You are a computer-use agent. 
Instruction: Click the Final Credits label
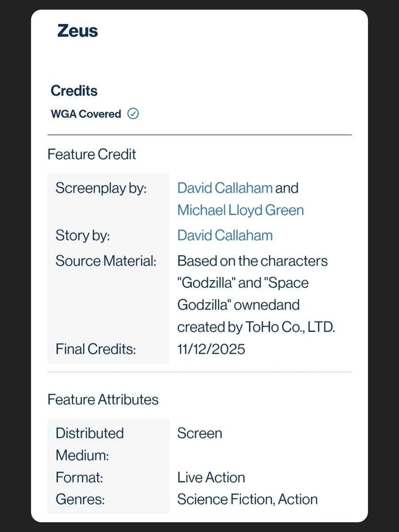pyautogui.click(x=95, y=349)
